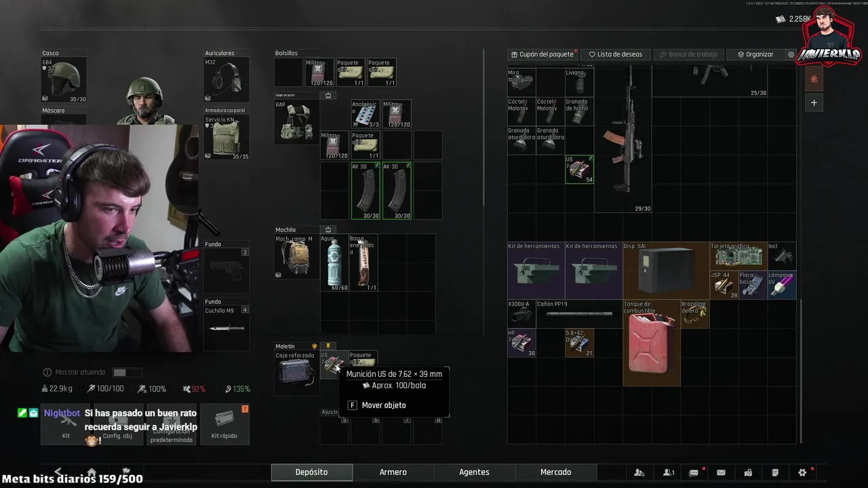Viewport: 868px width, 488px height.
Task: Select the JSP .44 ammo stack
Action: point(724,285)
